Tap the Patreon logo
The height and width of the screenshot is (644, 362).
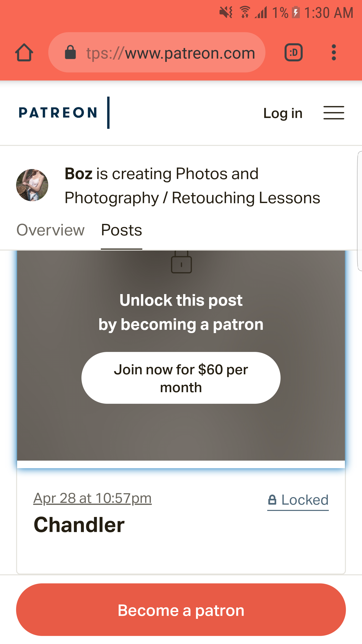click(x=58, y=113)
